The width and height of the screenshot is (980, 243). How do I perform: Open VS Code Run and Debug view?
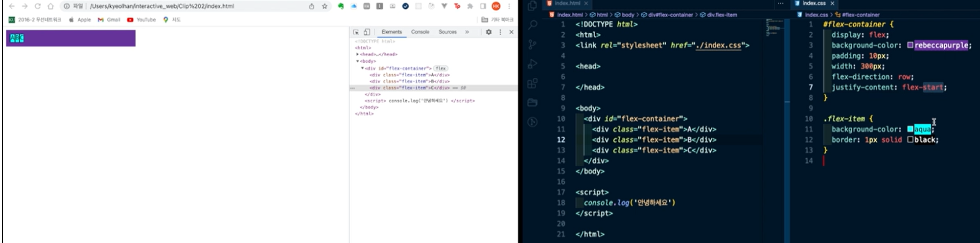(533, 64)
